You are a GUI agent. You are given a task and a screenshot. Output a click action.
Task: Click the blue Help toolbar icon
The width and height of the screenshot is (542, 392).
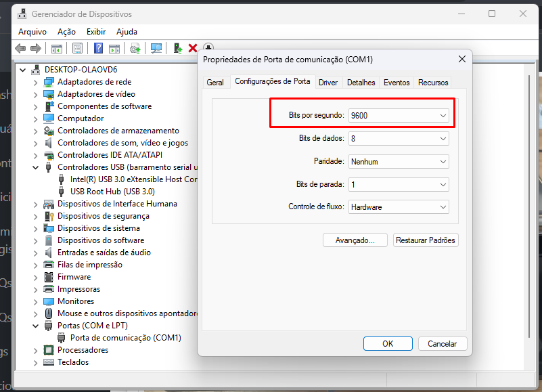pos(98,48)
